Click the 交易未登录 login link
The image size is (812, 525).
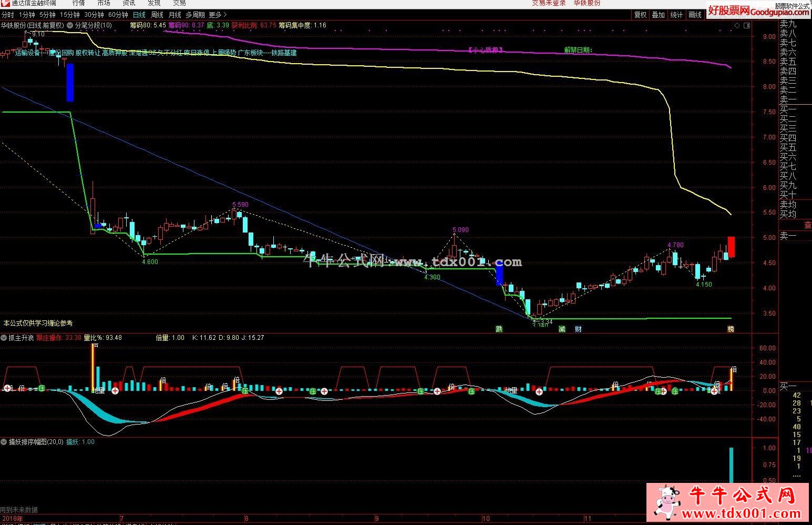[x=549, y=3]
